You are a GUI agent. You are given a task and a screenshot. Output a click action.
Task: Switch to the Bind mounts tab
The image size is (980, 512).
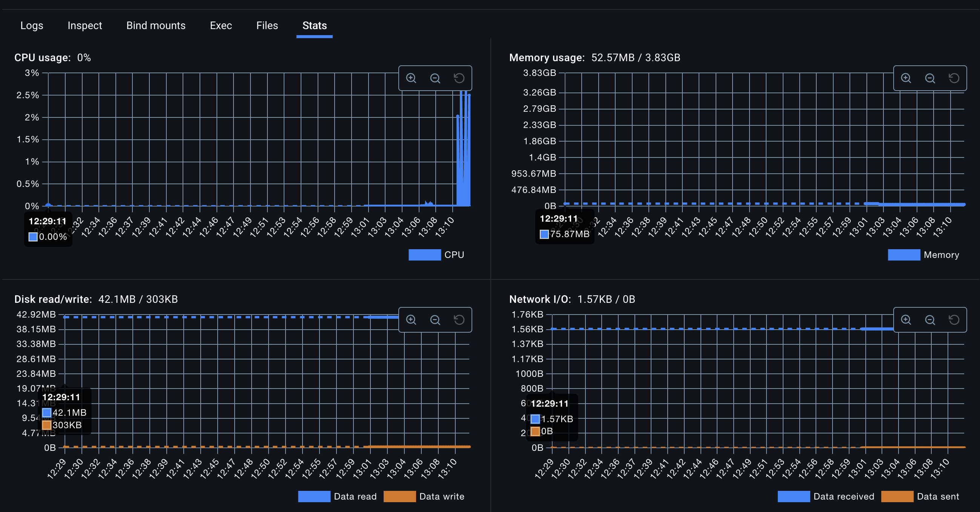155,26
